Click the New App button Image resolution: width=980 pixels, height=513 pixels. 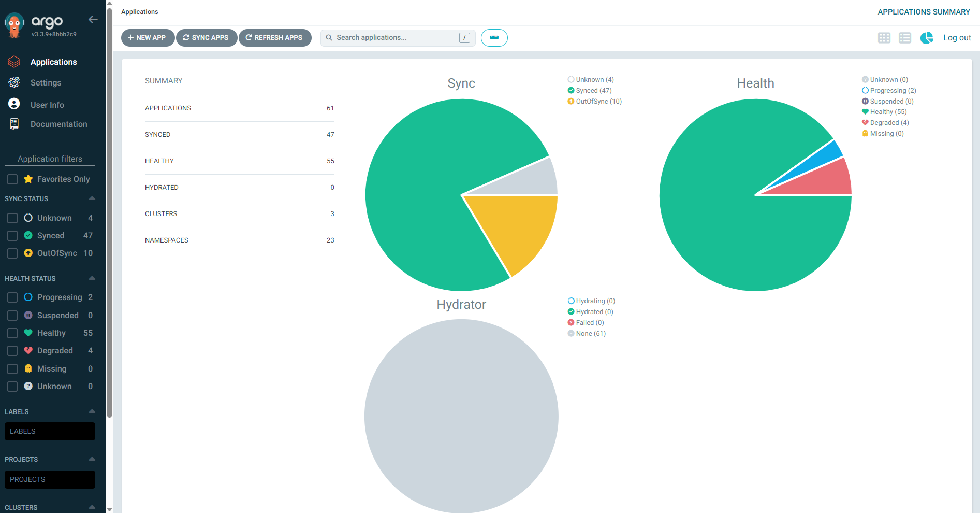(x=148, y=38)
